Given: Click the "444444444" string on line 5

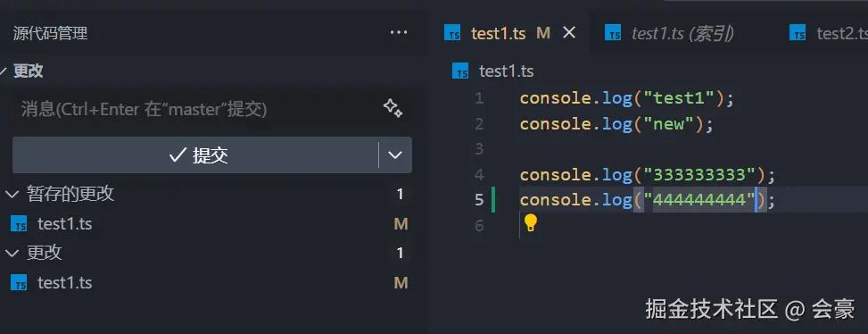Looking at the screenshot, I should click(699, 199).
